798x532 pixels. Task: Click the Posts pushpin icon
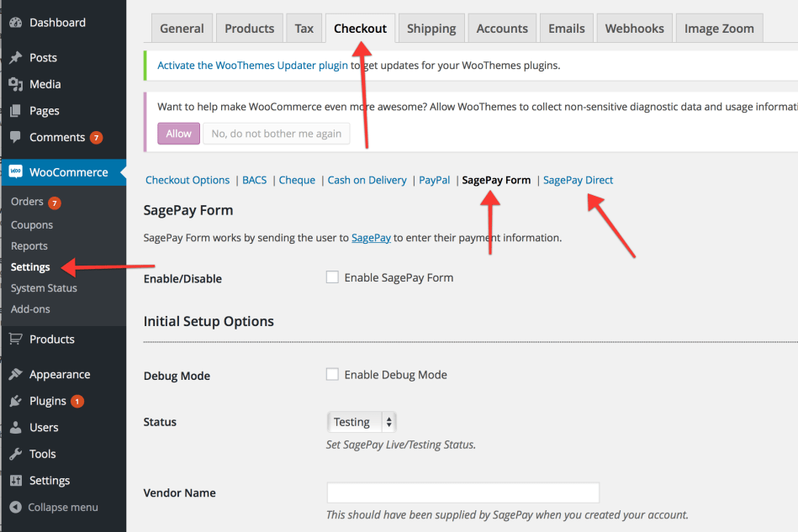tap(15, 58)
